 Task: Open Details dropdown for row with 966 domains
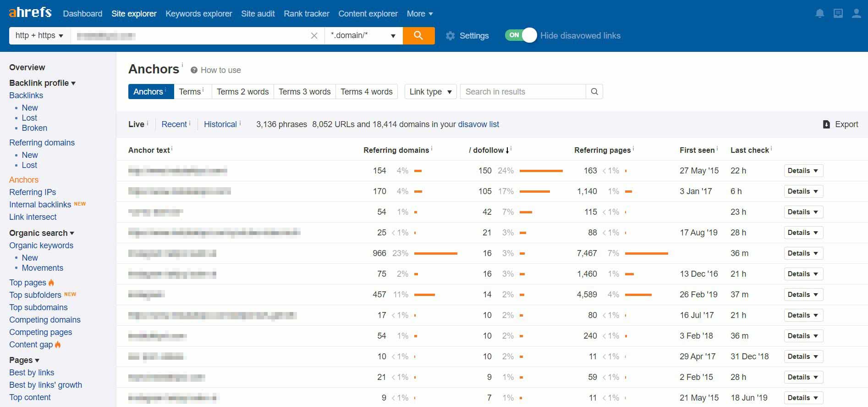coord(803,253)
